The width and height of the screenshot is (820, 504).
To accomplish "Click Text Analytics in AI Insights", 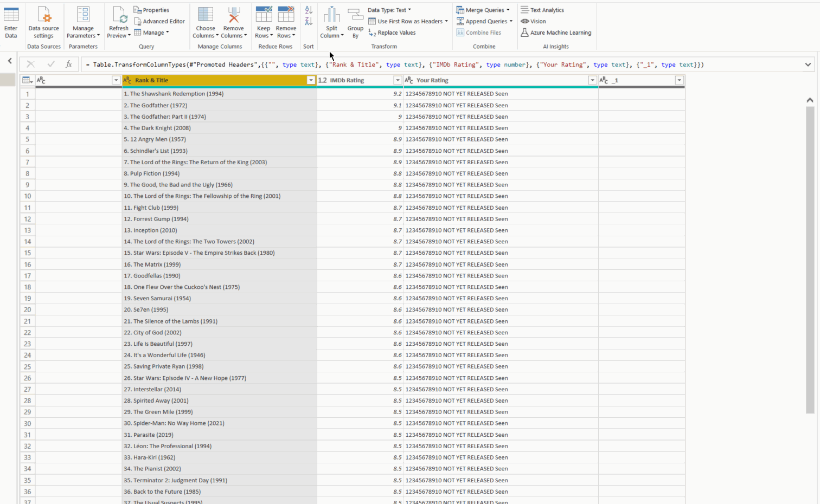I will pos(542,10).
